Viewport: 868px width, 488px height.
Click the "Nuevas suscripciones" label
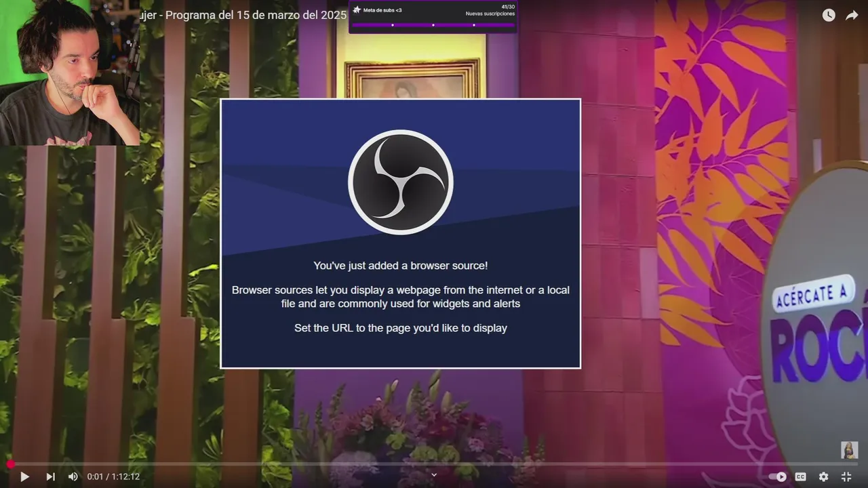[490, 14]
